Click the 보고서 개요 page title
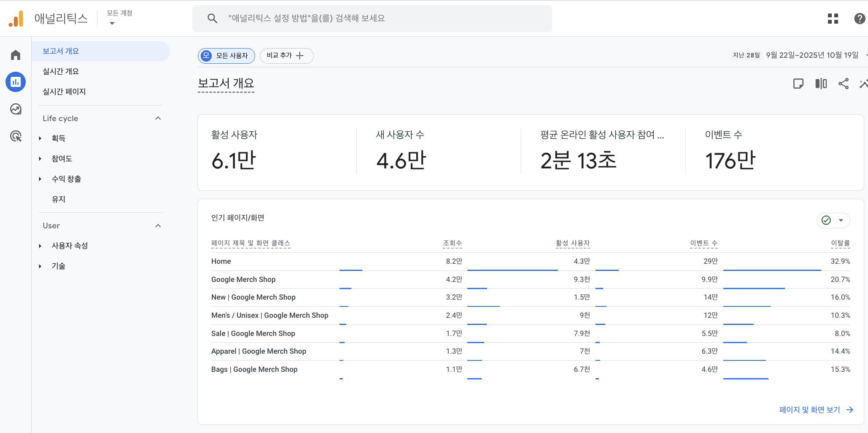The image size is (868, 433). tap(226, 83)
